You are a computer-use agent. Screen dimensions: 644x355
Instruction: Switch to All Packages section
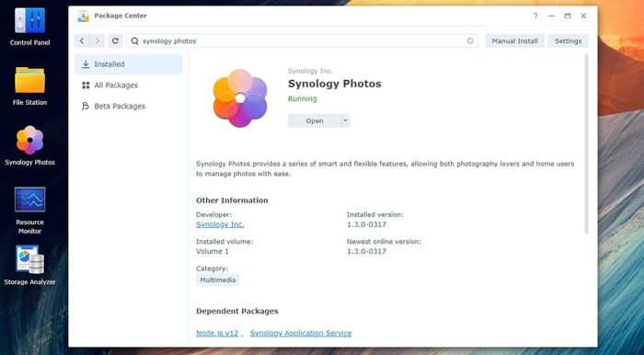(x=128, y=86)
